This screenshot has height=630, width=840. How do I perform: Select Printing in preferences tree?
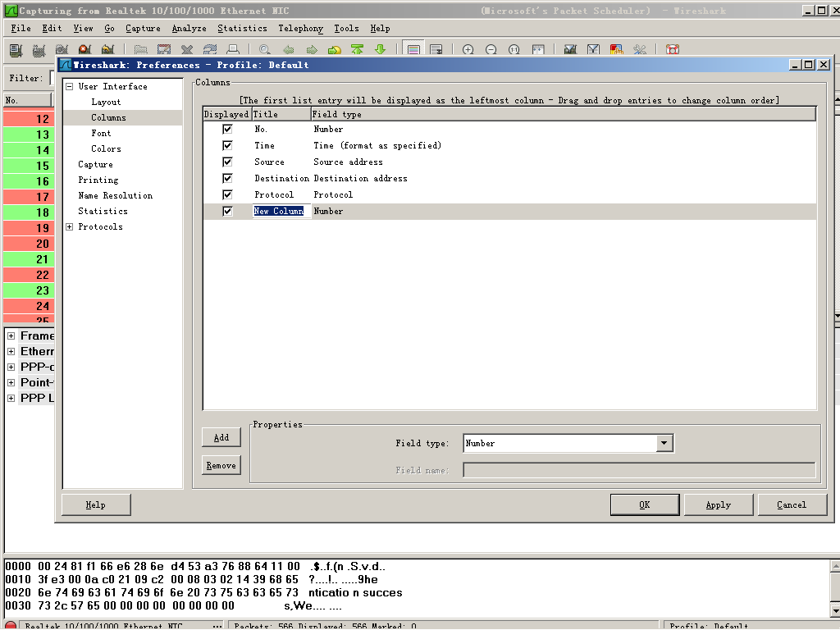(x=98, y=180)
